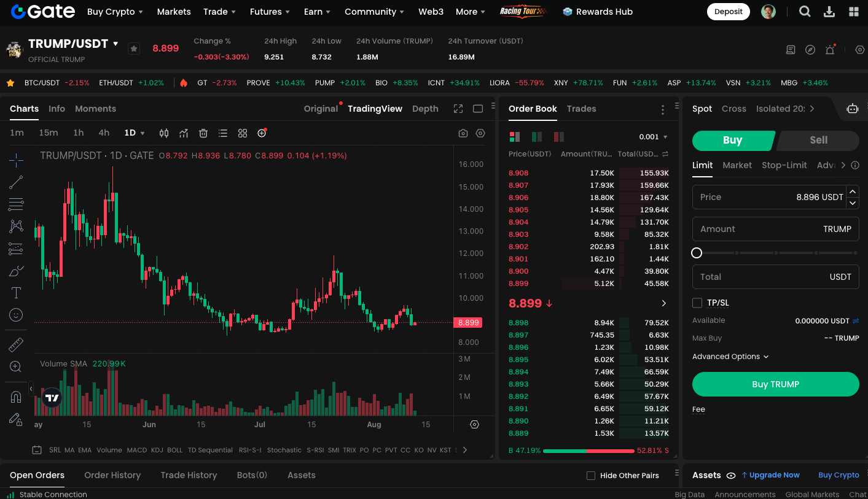Show only sell orders view

(x=559, y=137)
